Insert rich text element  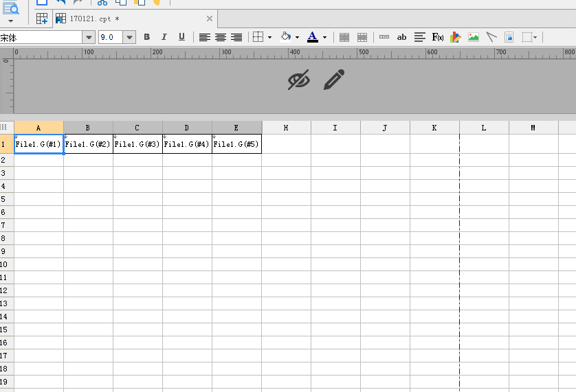[419, 37]
